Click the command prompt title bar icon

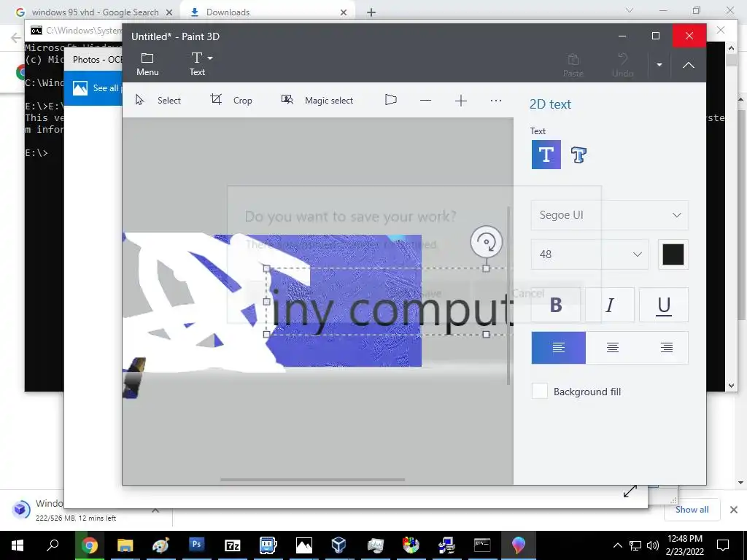point(36,31)
